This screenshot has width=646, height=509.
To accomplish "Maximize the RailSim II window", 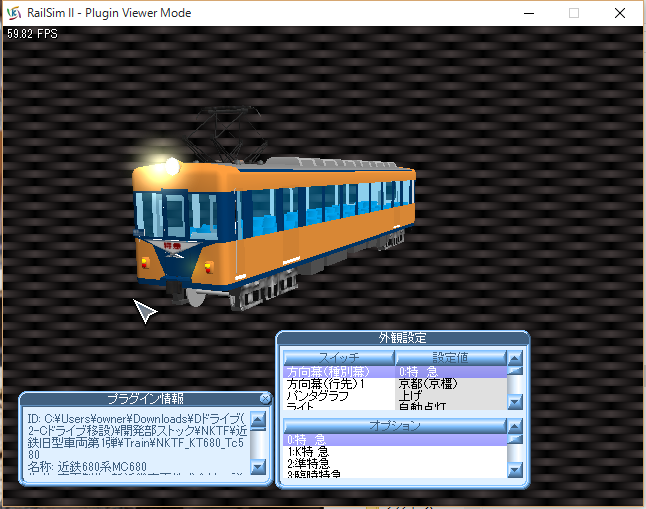I will pyautogui.click(x=574, y=13).
